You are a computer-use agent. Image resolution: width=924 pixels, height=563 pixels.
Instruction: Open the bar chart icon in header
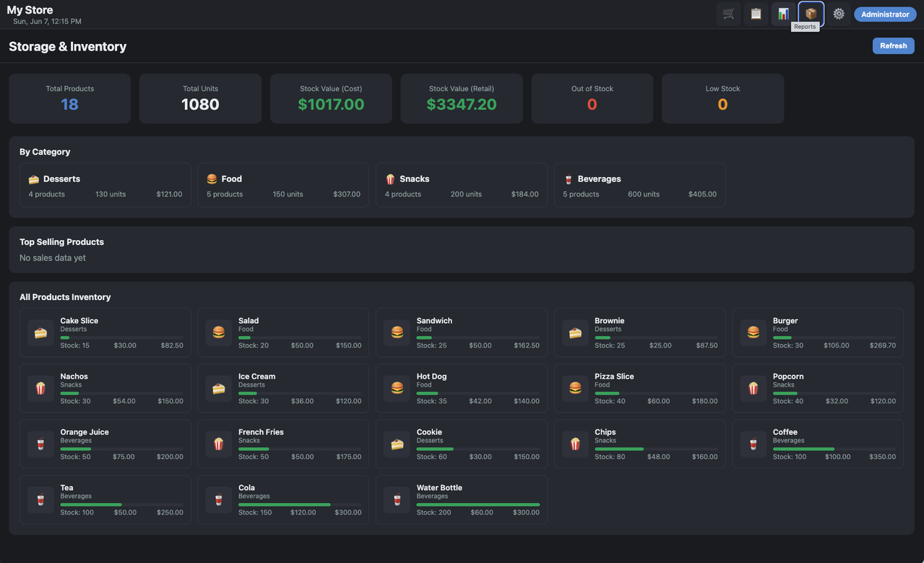(783, 14)
